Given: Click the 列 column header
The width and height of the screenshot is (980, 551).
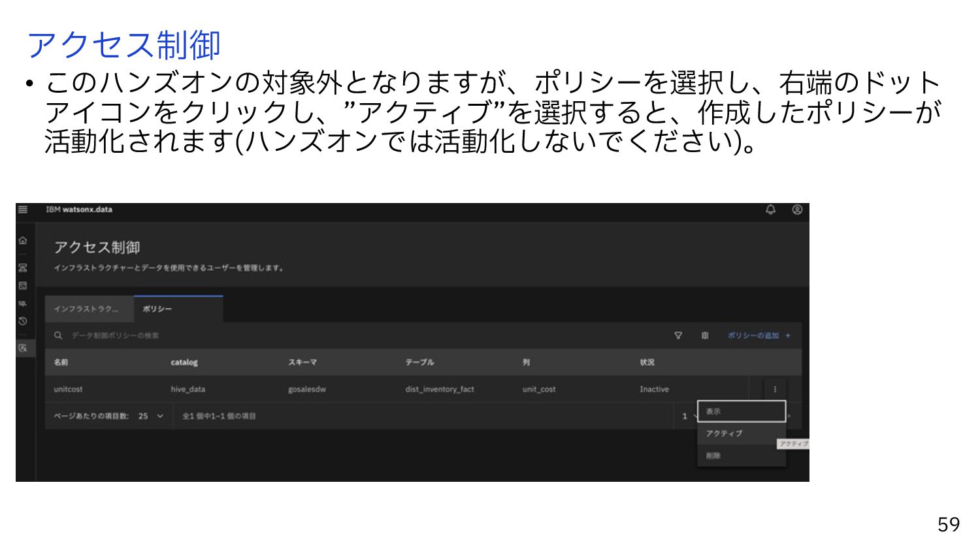Looking at the screenshot, I should click(526, 362).
